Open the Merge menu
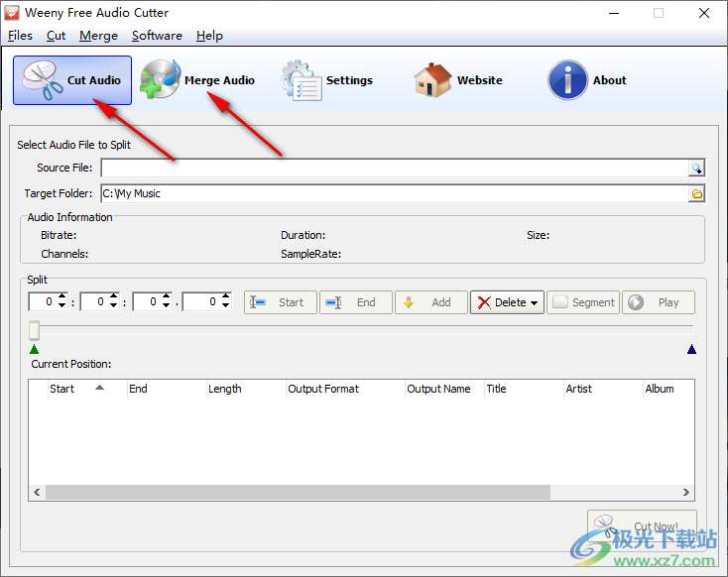The image size is (728, 577). pyautogui.click(x=98, y=36)
